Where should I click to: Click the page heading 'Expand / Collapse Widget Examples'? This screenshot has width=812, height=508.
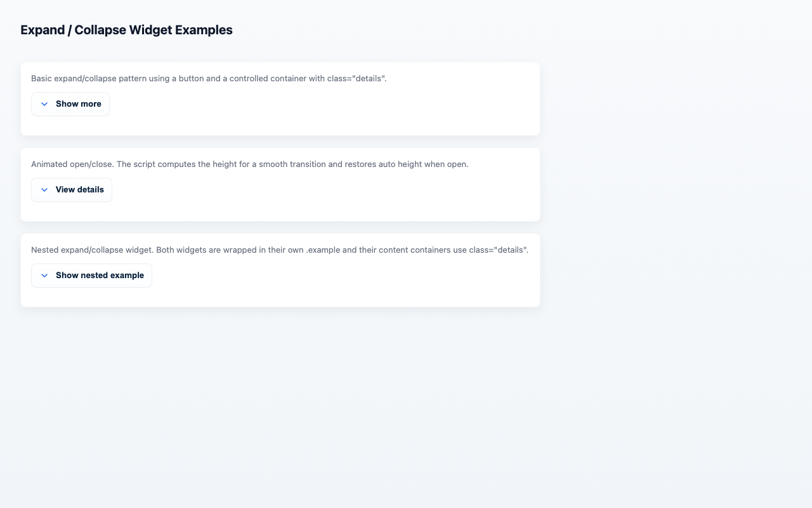(x=126, y=29)
